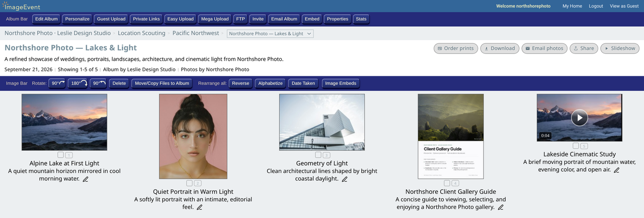Click Email photos button
The width and height of the screenshot is (644, 218).
(x=544, y=48)
